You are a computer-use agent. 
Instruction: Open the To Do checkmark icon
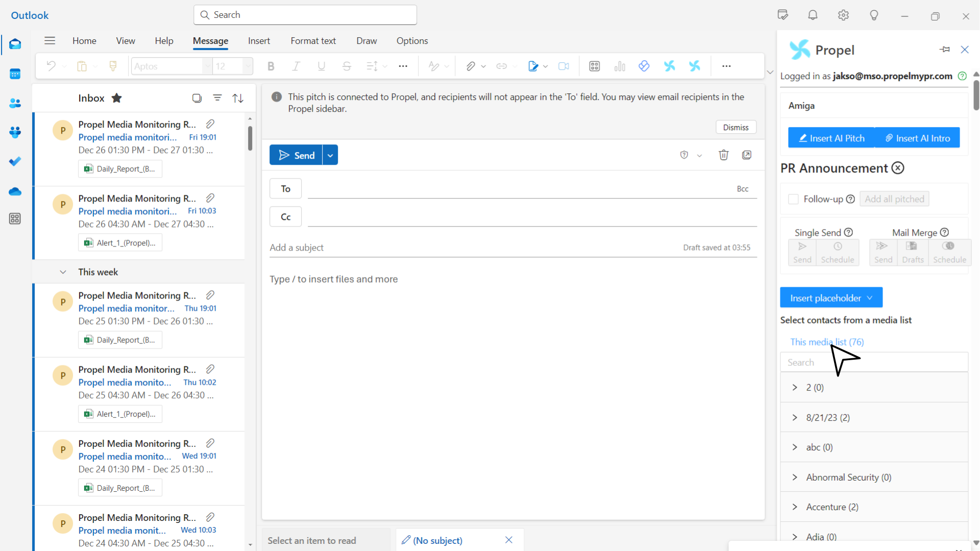coord(15,161)
